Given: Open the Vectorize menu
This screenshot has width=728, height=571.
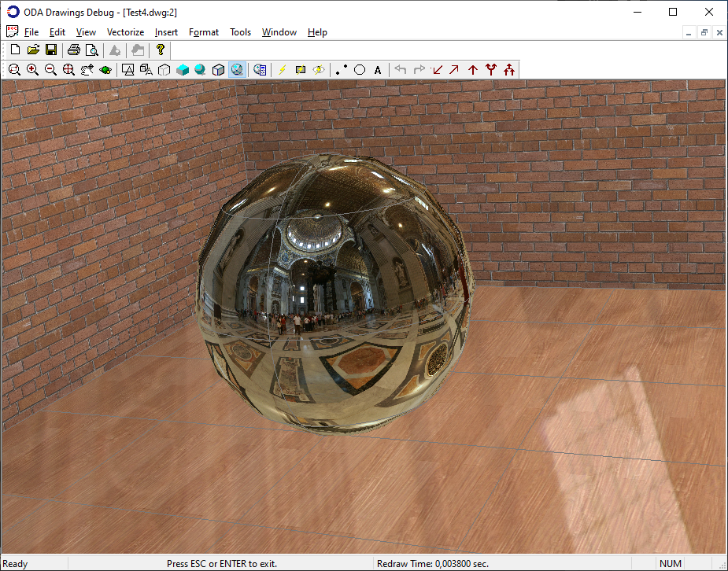Looking at the screenshot, I should pyautogui.click(x=125, y=32).
